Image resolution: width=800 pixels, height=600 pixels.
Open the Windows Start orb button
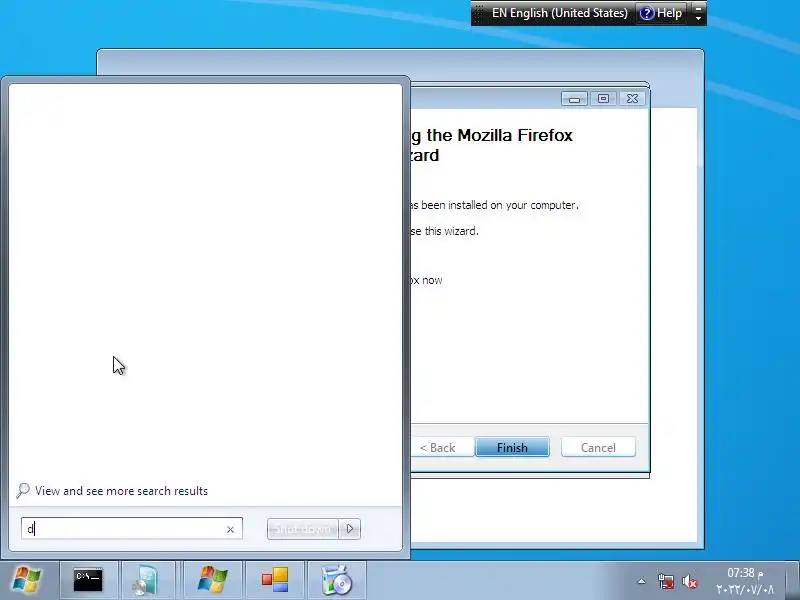[27, 580]
